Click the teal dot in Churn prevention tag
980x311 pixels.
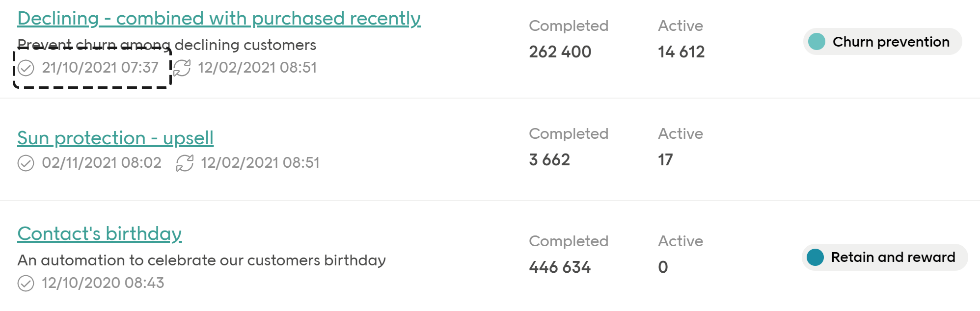(x=817, y=42)
